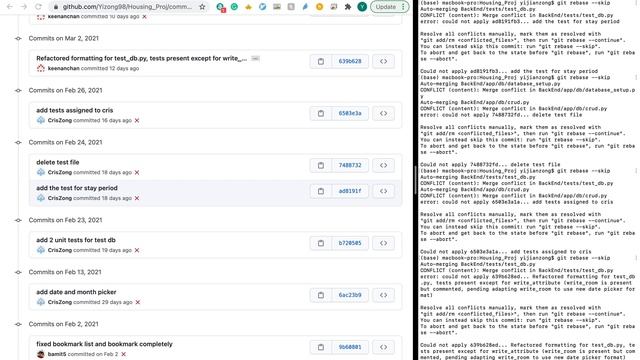Screen dimensions: 640x360
Task: Open 'Refactored formatting for test_db.py' commit
Action: coord(141,58)
